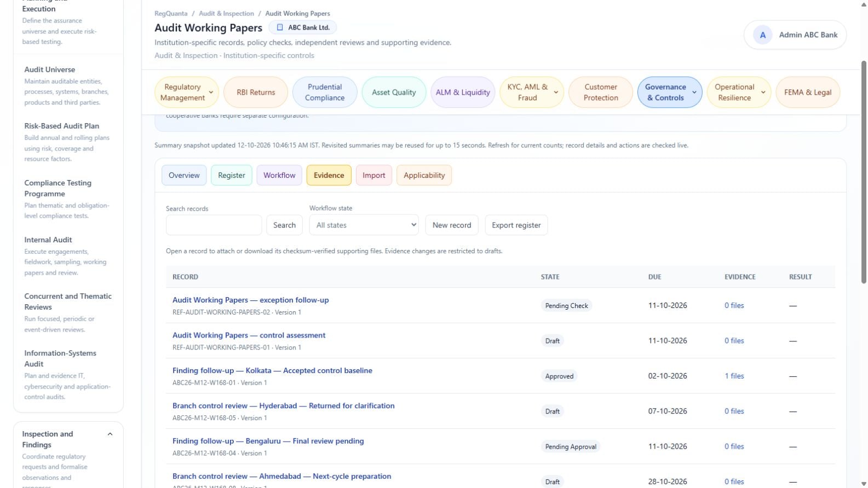Click the Search button
The width and height of the screenshot is (868, 488).
click(x=285, y=225)
